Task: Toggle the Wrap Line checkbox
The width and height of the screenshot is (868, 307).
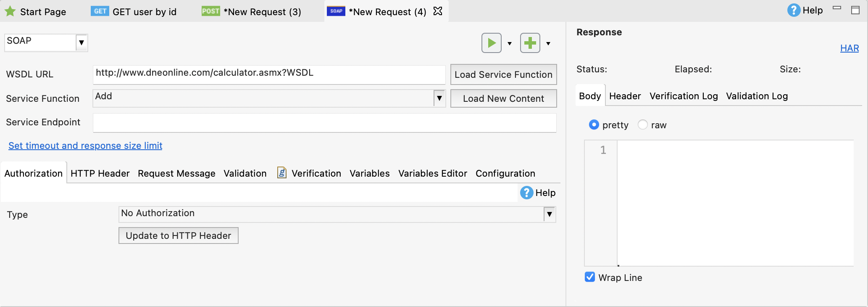Action: 590,277
